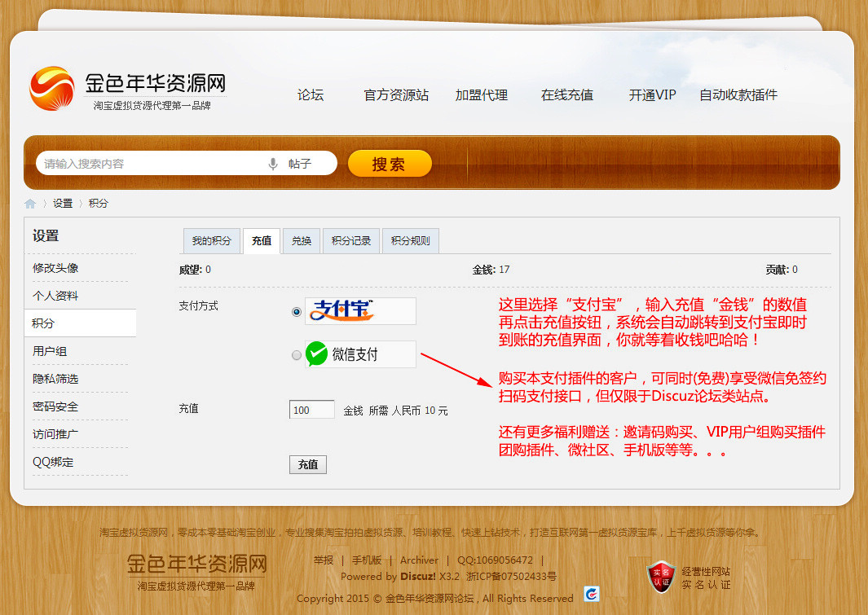Open 个人资料 in the settings sidebar

[55, 296]
